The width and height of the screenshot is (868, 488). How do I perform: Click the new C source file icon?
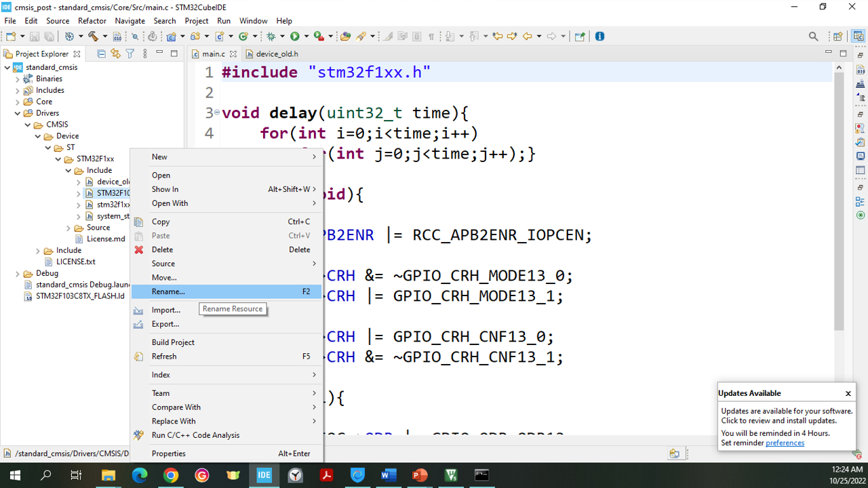pos(219,37)
